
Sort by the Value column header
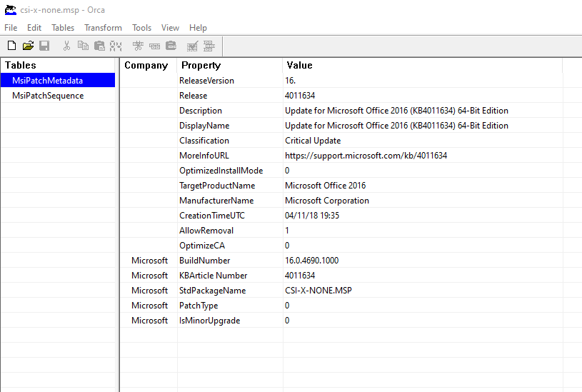click(x=422, y=66)
